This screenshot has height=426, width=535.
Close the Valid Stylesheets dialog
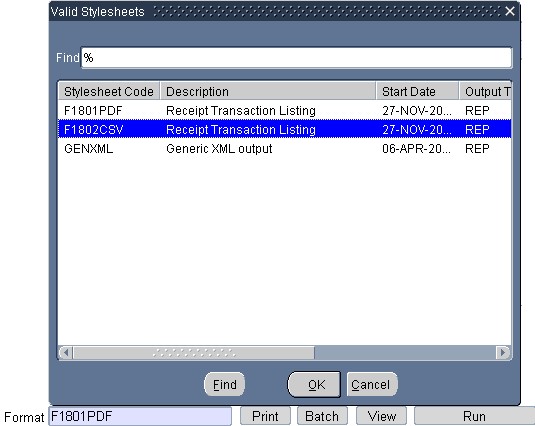pyautogui.click(x=510, y=11)
